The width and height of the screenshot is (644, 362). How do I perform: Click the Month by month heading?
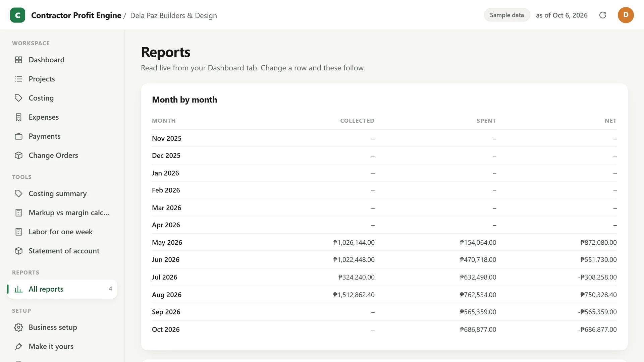[184, 100]
